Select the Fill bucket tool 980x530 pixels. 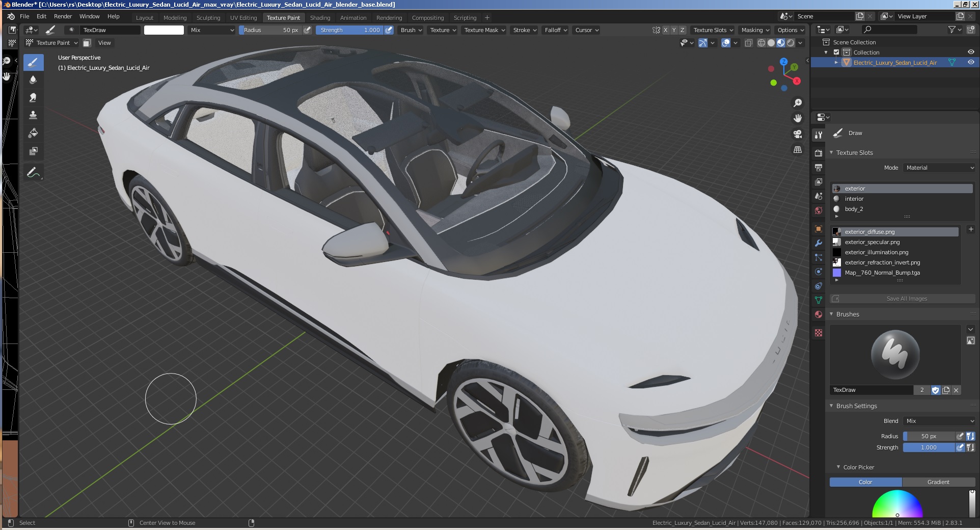click(x=33, y=134)
